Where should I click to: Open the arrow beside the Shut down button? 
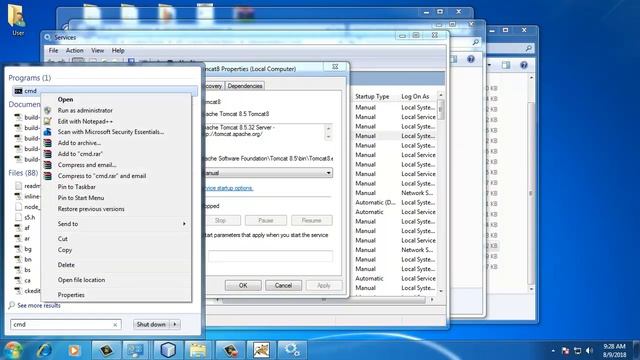(175, 324)
